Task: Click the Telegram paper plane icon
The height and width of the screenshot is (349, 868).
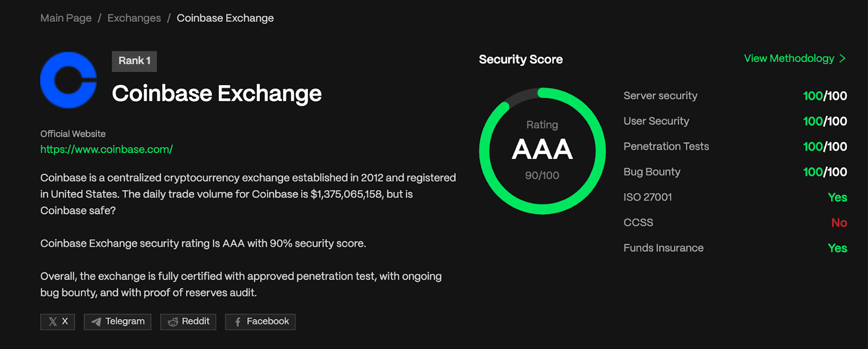Action: pyautogui.click(x=96, y=322)
